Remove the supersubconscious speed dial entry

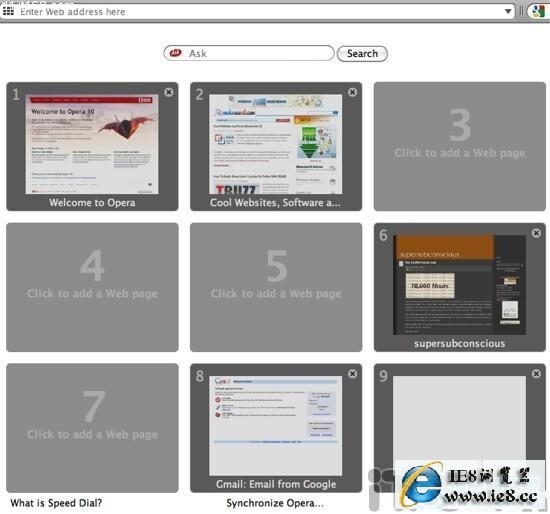pyautogui.click(x=536, y=233)
